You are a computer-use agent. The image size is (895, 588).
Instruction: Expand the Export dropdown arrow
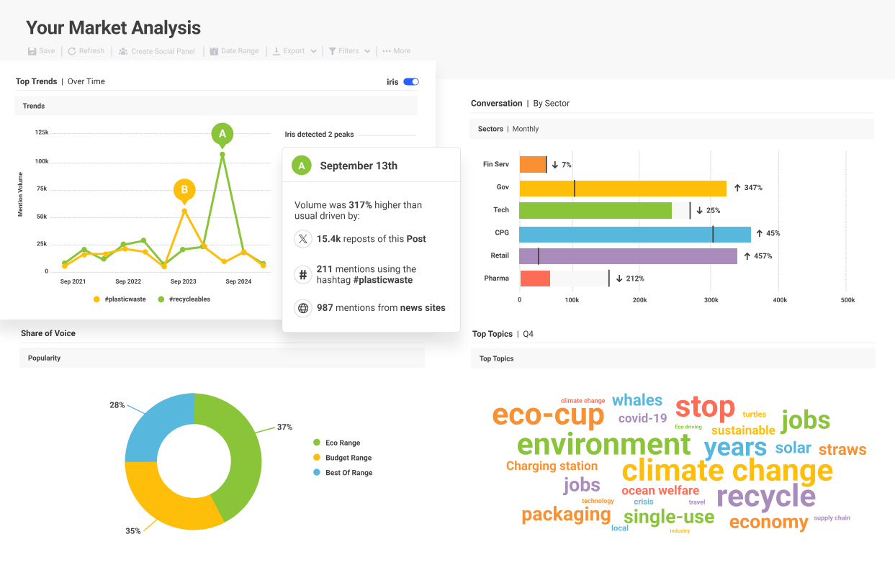coord(313,51)
